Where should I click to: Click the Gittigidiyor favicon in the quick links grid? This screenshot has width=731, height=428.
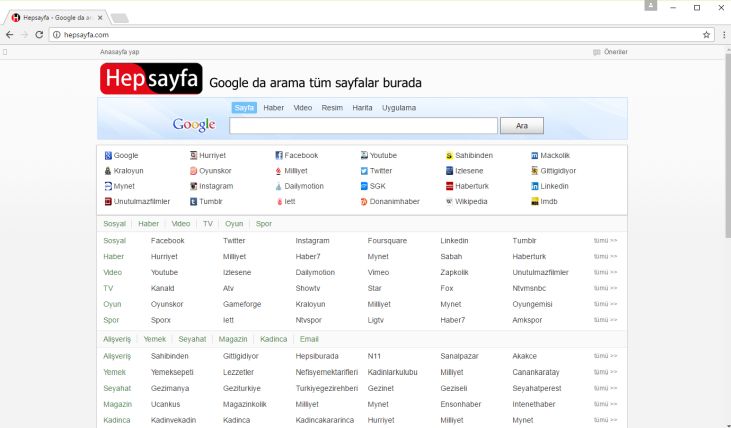pos(535,171)
